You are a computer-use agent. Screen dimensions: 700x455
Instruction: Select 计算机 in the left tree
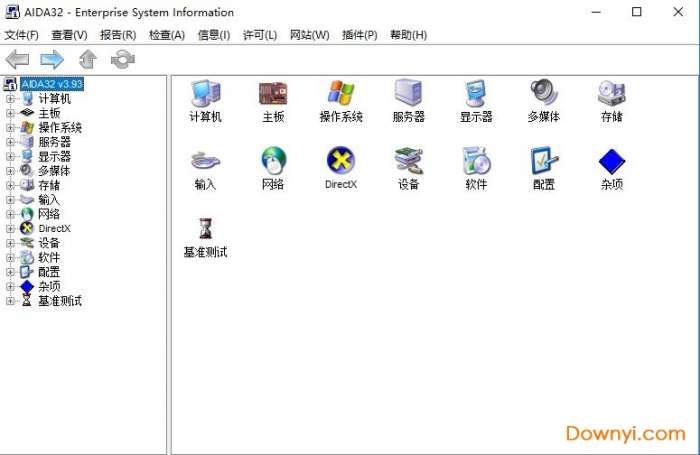[x=54, y=98]
